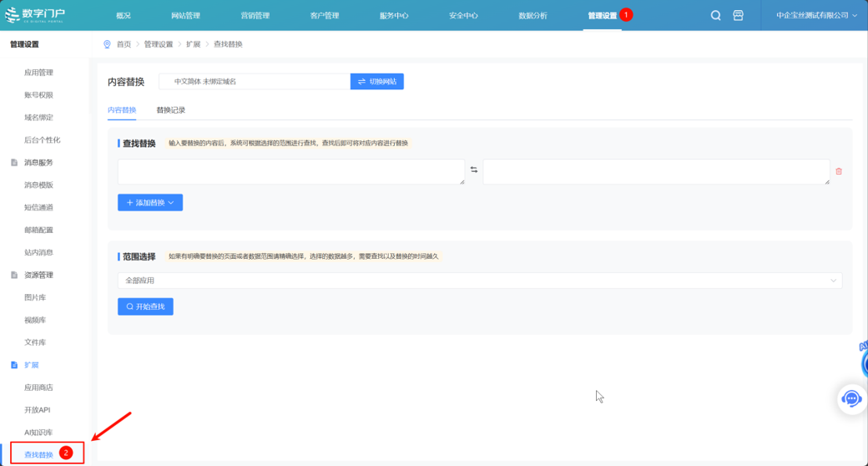The image size is (868, 466).
Task: Click the right replacement-text input box
Action: [656, 171]
